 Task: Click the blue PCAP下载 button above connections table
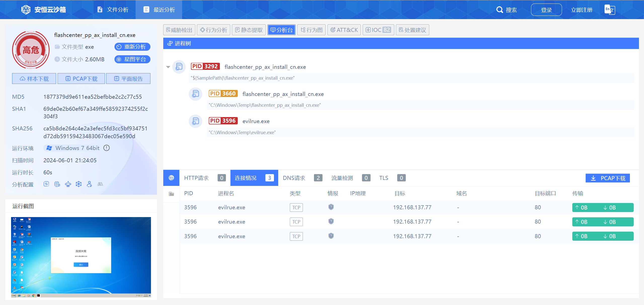[x=608, y=178]
